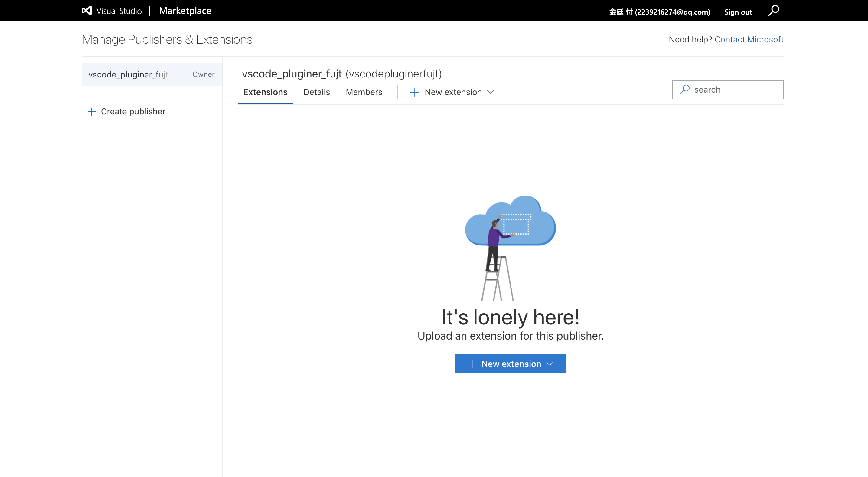Click the Visual Studio logo icon

point(87,11)
